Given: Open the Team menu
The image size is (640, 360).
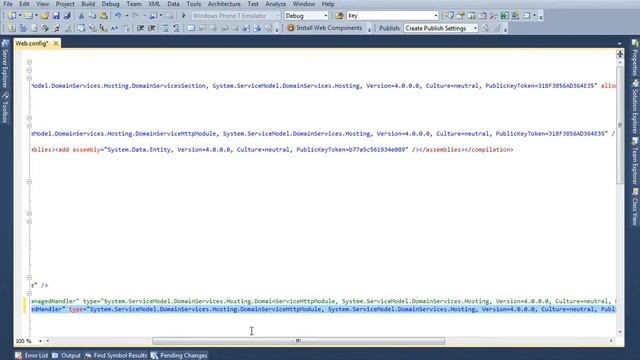Looking at the screenshot, I should [133, 4].
